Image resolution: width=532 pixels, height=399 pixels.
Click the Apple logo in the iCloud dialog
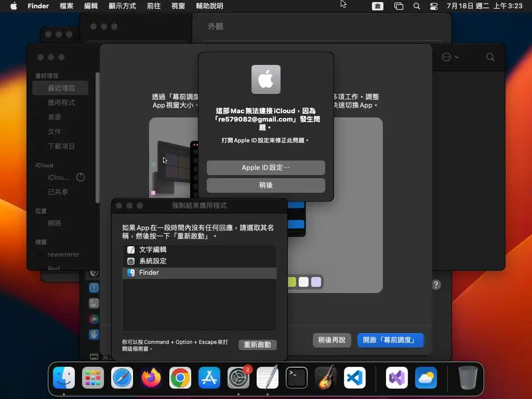click(266, 79)
